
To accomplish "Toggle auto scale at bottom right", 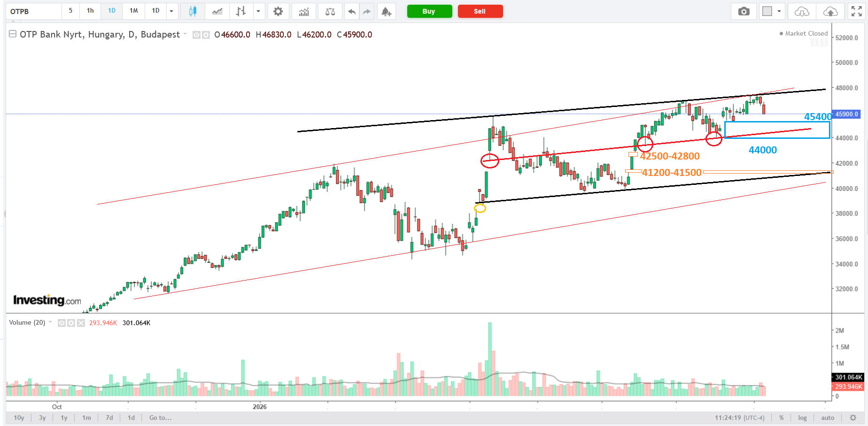I will click(x=828, y=418).
